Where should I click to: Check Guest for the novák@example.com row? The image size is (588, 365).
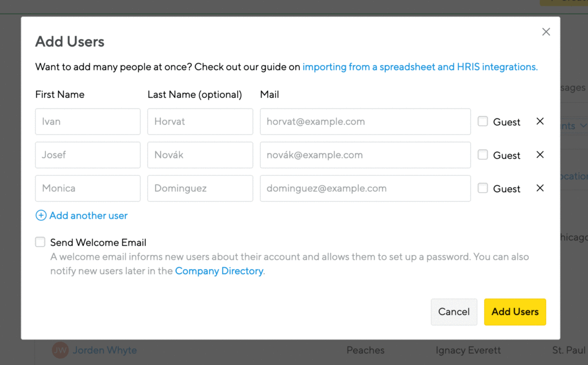[x=482, y=155]
